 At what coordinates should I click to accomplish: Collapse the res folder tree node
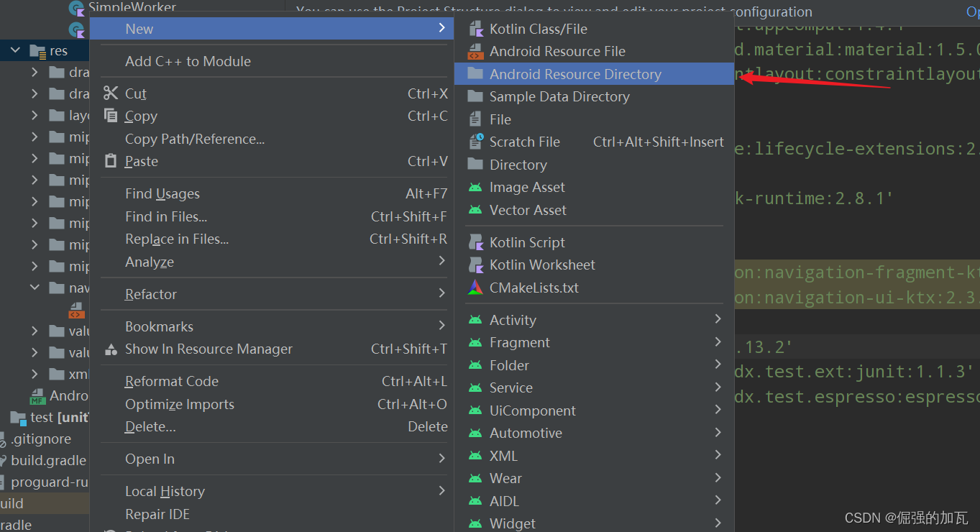[x=15, y=50]
